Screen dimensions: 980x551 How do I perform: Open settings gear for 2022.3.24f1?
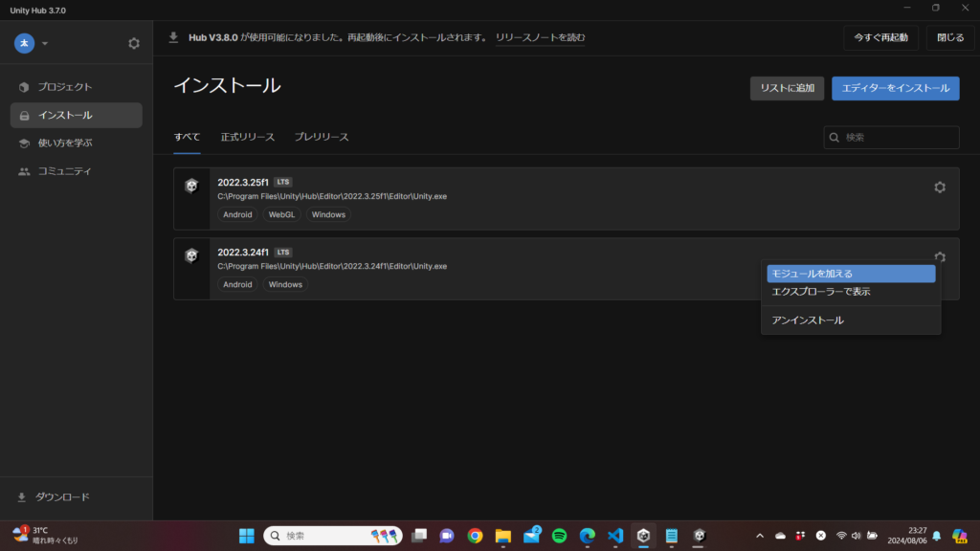(940, 256)
